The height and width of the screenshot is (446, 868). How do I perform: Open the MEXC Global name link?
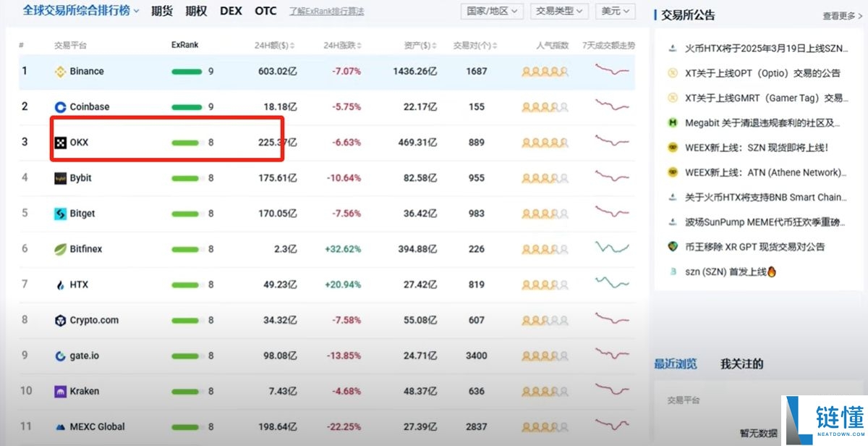pyautogui.click(x=97, y=426)
